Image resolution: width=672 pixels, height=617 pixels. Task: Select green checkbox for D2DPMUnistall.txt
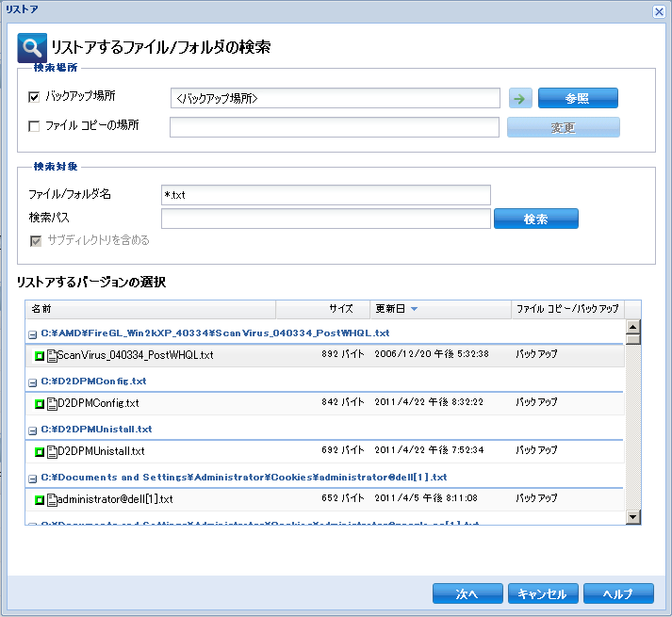40,451
